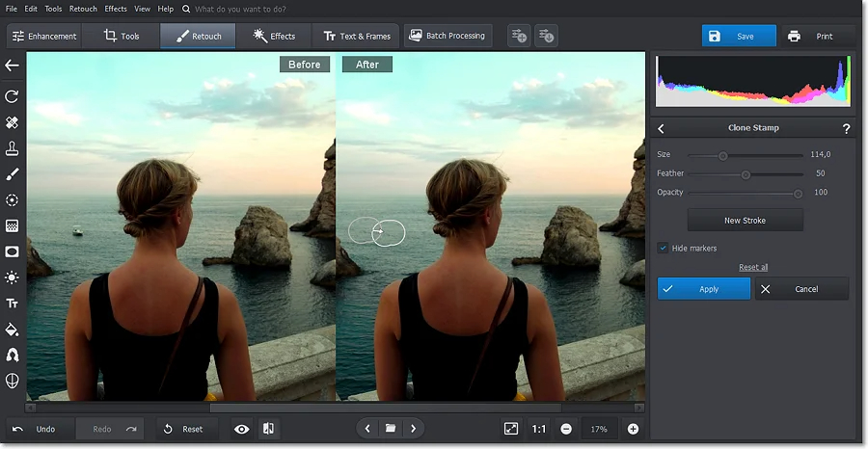Click the help question mark icon
Viewport: 868px width, 449px height.
pyautogui.click(x=846, y=128)
